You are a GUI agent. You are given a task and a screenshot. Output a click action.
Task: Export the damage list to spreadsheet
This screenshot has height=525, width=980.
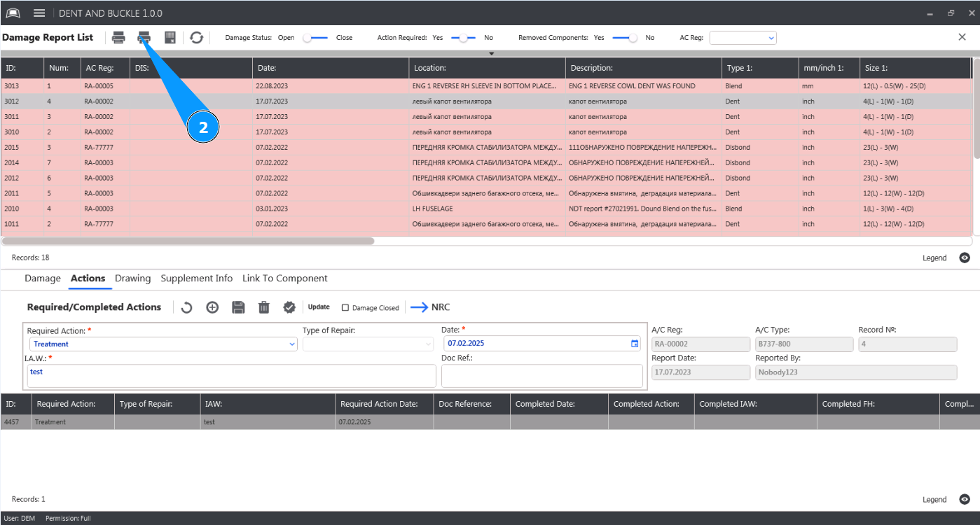coord(170,38)
